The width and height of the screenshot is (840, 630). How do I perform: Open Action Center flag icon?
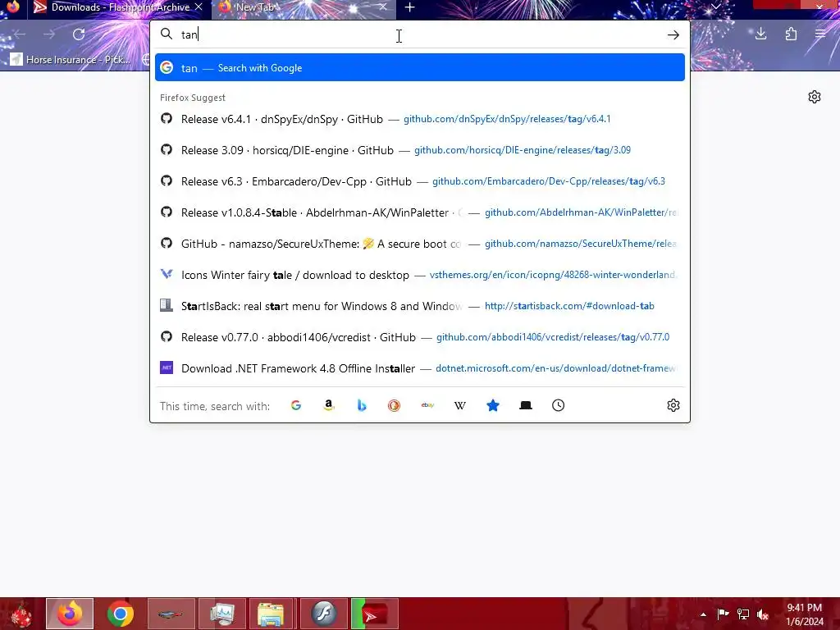[723, 614]
